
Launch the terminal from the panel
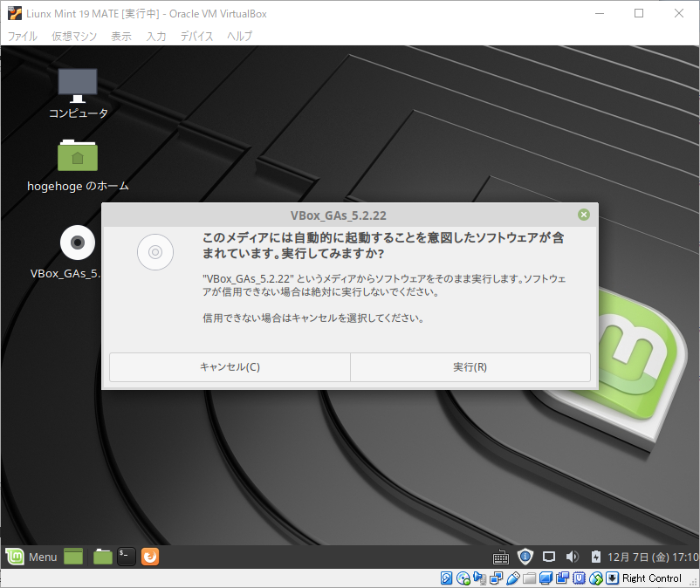pos(127,557)
